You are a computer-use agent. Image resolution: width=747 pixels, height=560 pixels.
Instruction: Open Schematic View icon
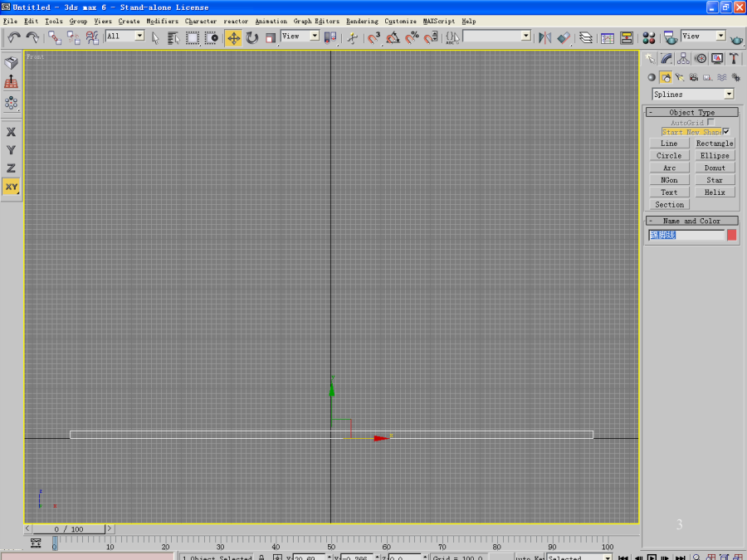coord(627,37)
